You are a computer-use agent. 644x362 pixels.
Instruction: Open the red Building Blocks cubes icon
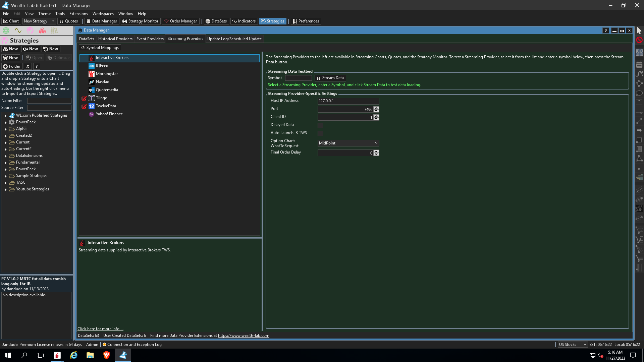pos(42,31)
